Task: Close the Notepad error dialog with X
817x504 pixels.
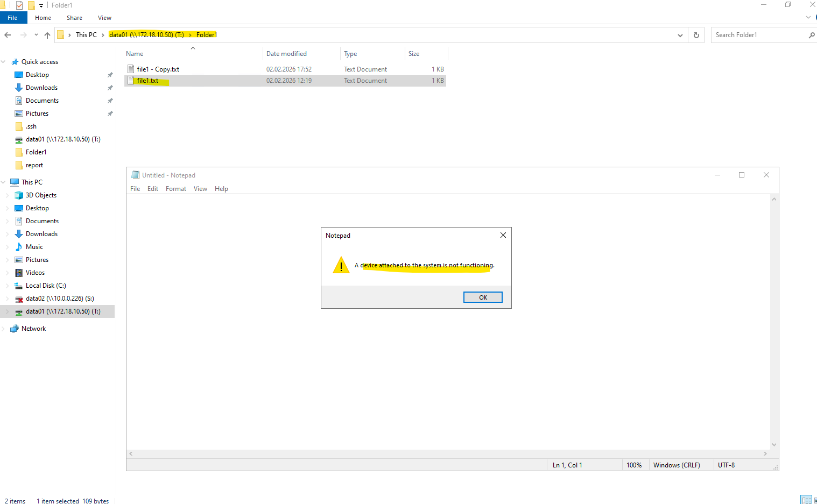Action: (x=503, y=235)
